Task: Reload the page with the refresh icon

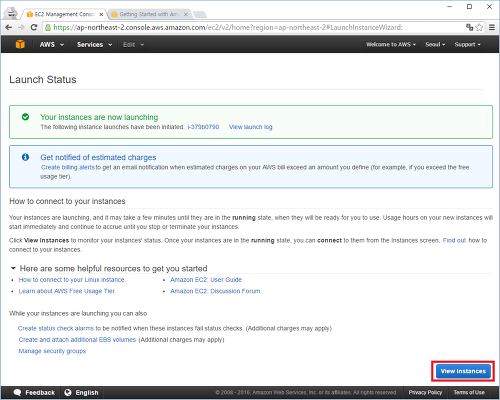Action: coord(34,27)
